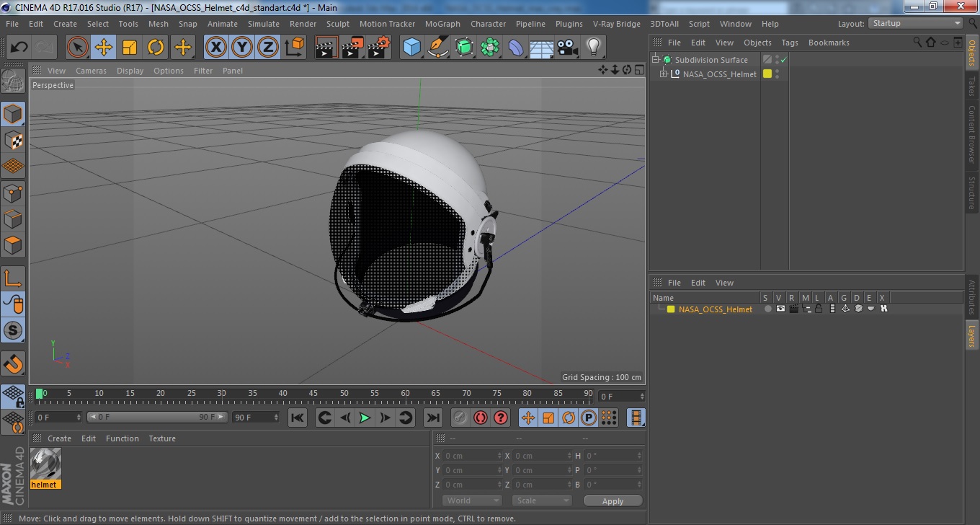Toggle NASA_OCSS_Helmet layer solo dot
Image resolution: width=980 pixels, height=525 pixels.
point(767,309)
